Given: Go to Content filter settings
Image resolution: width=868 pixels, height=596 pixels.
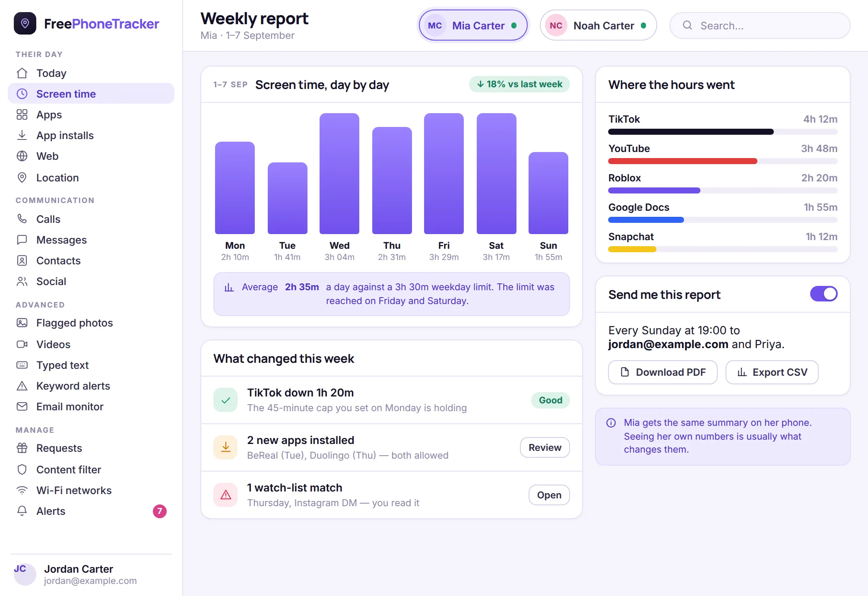Looking at the screenshot, I should (91, 469).
